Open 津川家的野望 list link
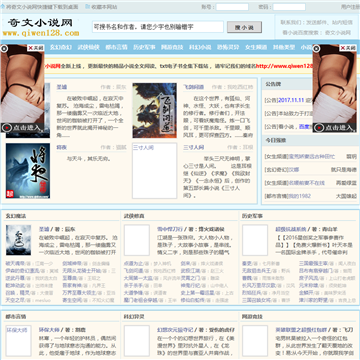Screen dimensions: 360x360 pos(314,300)
